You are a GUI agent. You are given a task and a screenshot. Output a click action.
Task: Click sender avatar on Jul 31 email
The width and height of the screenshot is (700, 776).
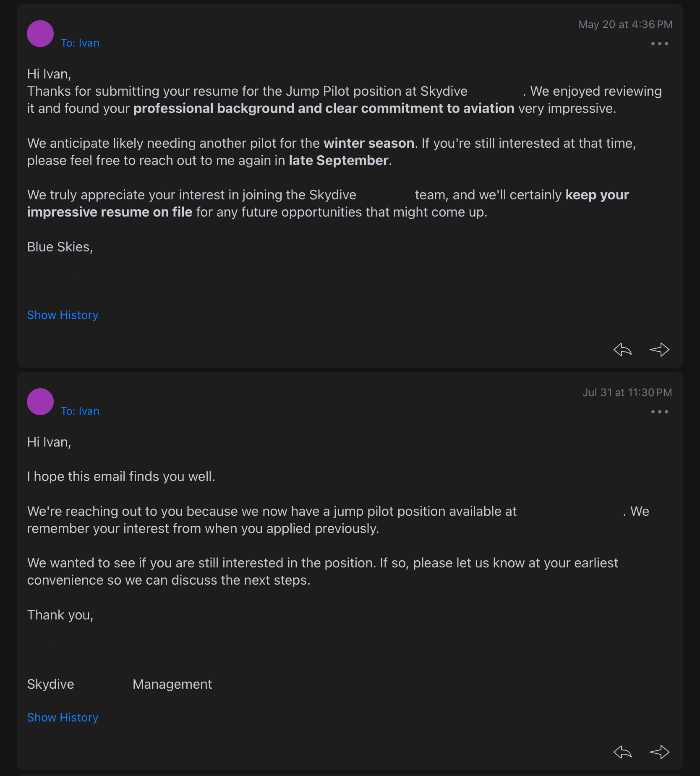(x=40, y=402)
